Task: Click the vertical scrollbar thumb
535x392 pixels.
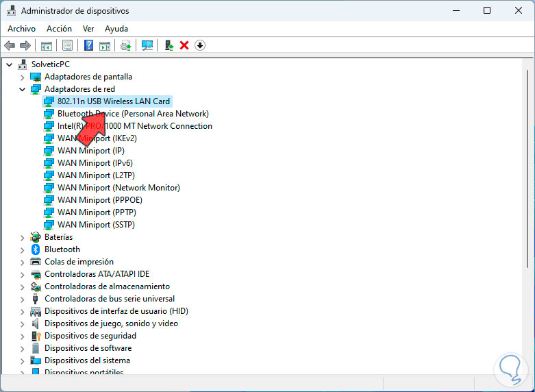Action: click(x=528, y=169)
